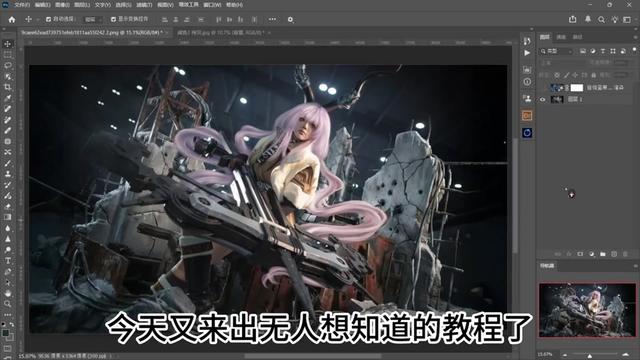Delete layer trash icon
The width and height of the screenshot is (640, 360).
625,254
